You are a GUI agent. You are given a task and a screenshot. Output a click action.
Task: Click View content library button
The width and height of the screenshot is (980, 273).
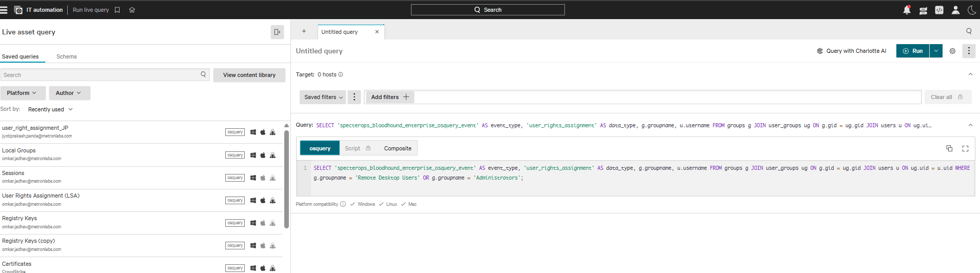point(249,75)
